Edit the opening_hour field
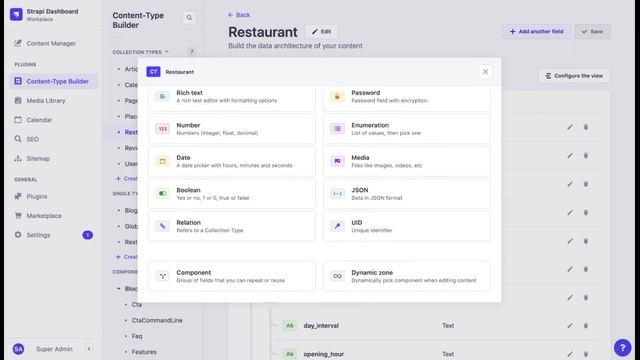The image size is (640, 360). (x=570, y=353)
